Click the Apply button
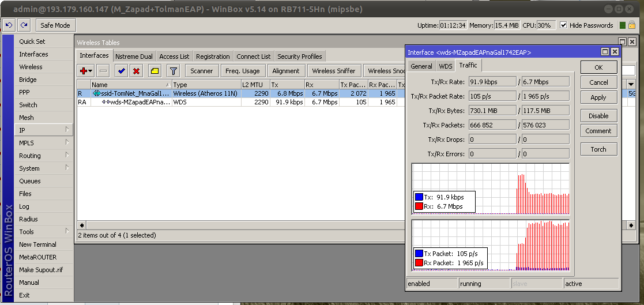The width and height of the screenshot is (644, 305). tap(598, 97)
